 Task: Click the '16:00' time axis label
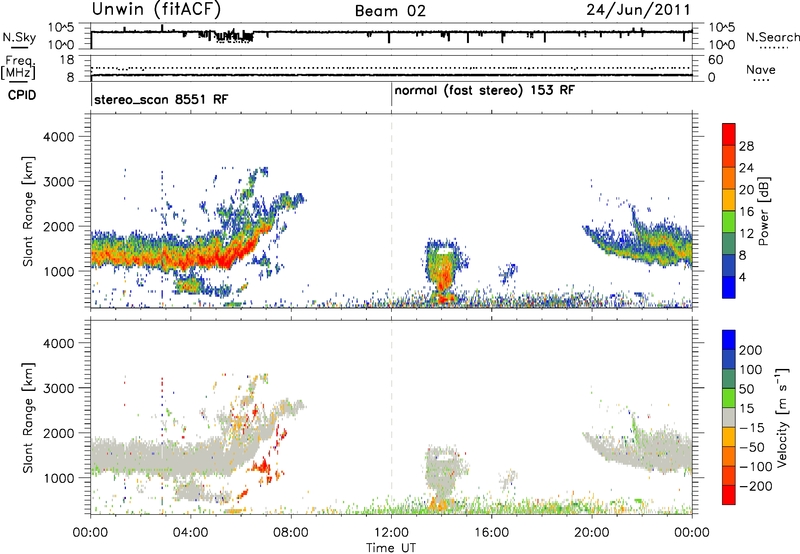[491, 533]
